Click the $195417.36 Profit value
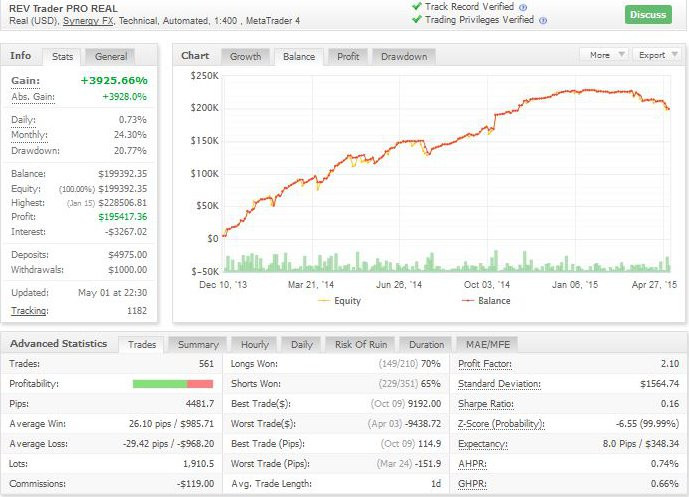 click(123, 217)
